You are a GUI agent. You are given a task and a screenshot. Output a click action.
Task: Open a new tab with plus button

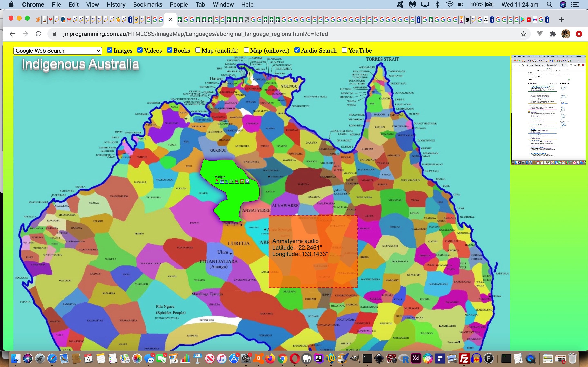pyautogui.click(x=561, y=20)
